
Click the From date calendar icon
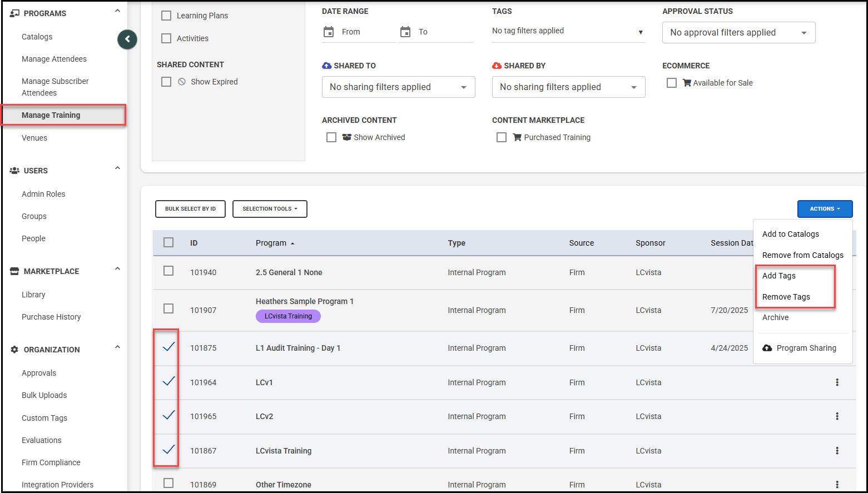pyautogui.click(x=329, y=32)
